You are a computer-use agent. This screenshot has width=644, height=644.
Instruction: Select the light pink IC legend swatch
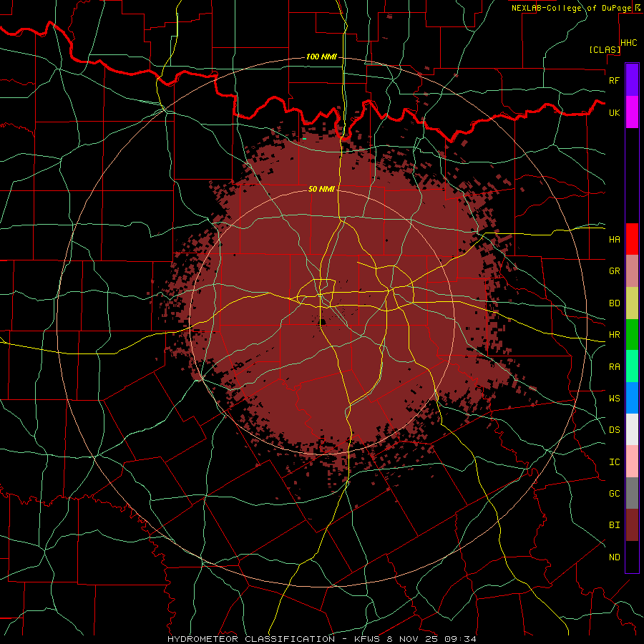632,462
